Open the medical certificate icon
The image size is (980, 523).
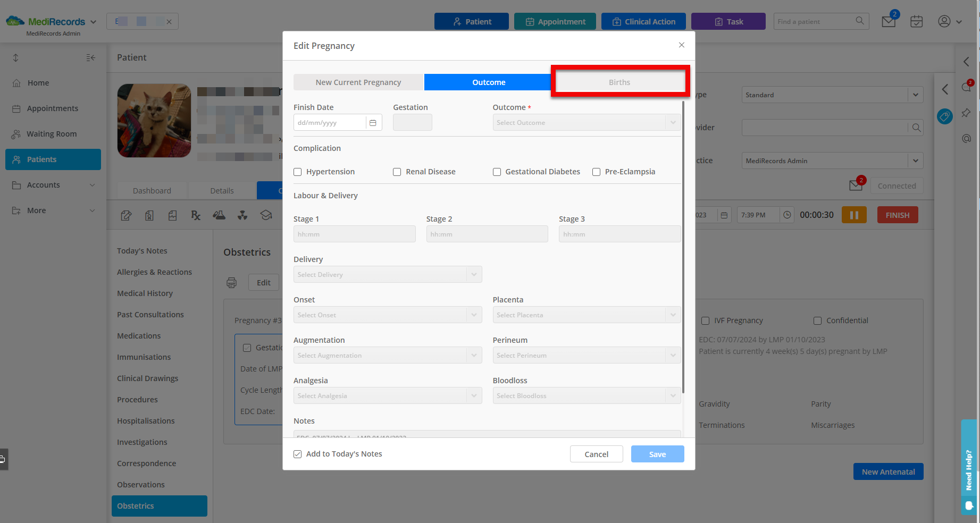(x=149, y=215)
